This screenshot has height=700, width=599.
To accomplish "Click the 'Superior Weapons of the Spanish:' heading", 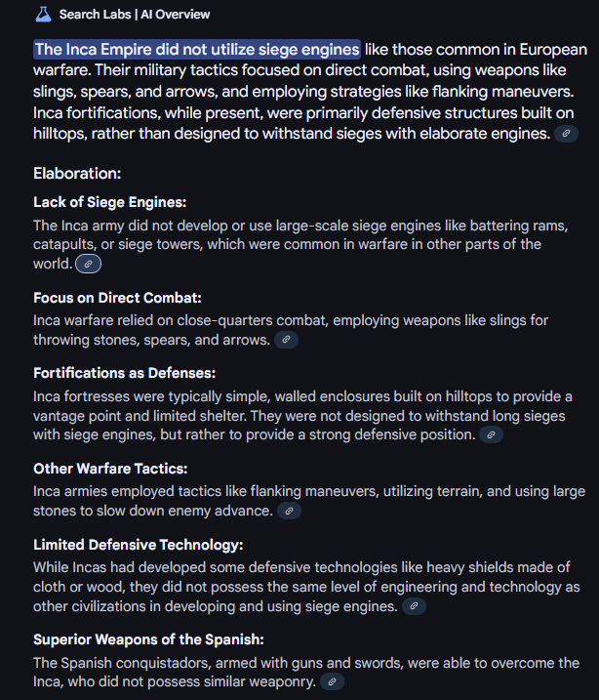I will pyautogui.click(x=148, y=639).
